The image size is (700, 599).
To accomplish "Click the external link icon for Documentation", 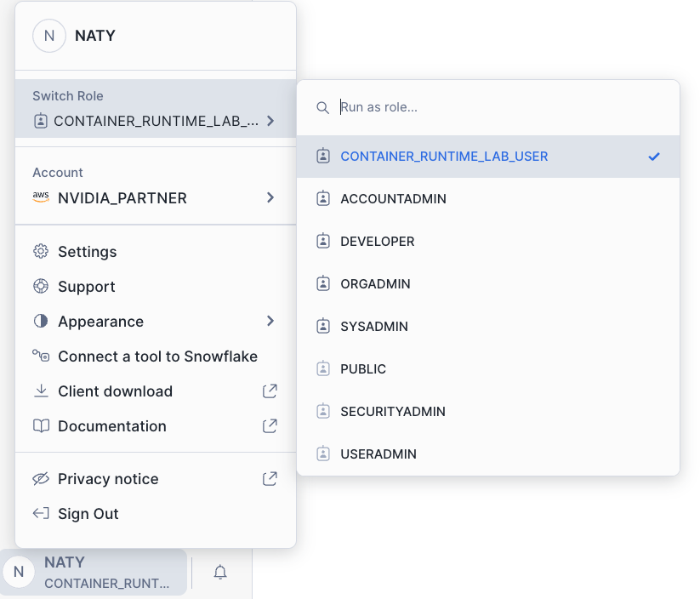I will [270, 426].
